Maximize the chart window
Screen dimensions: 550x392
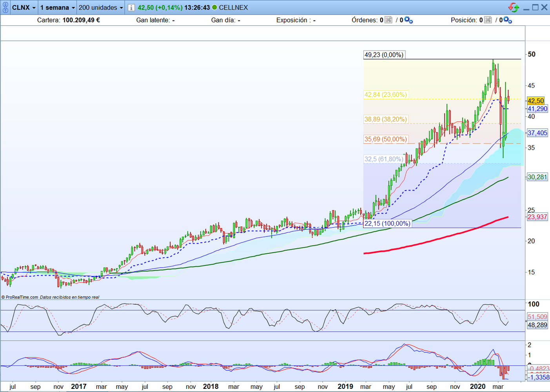535,7
